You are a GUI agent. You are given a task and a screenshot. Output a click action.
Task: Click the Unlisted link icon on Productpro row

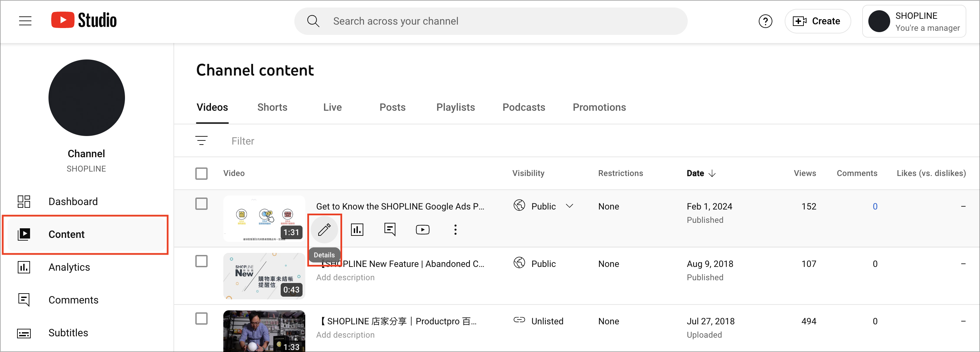[x=519, y=320]
